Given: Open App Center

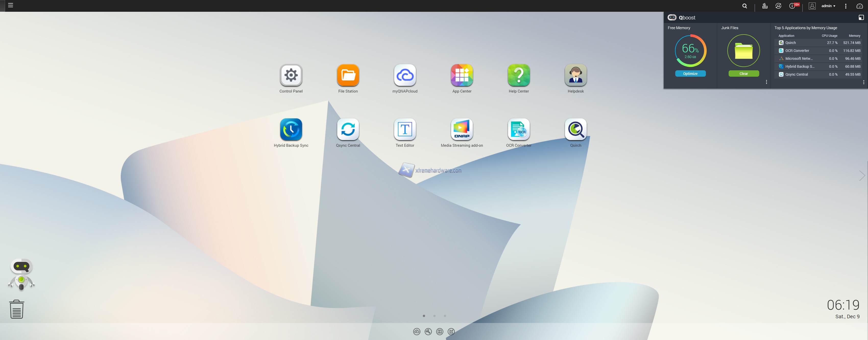Looking at the screenshot, I should (x=462, y=75).
